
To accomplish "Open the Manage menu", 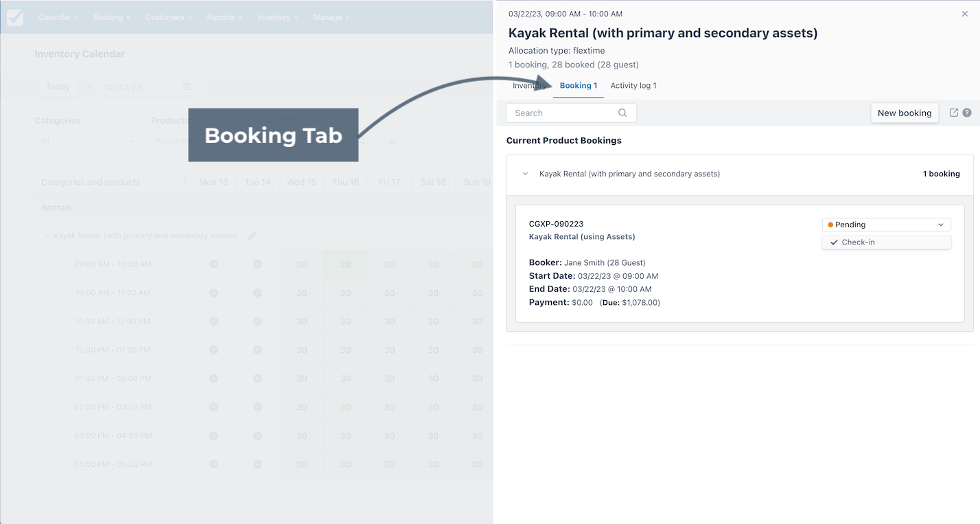I will 331,17.
